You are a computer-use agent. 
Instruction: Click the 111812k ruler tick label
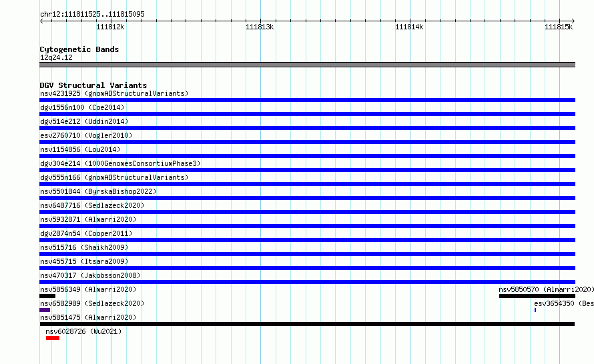pyautogui.click(x=110, y=27)
